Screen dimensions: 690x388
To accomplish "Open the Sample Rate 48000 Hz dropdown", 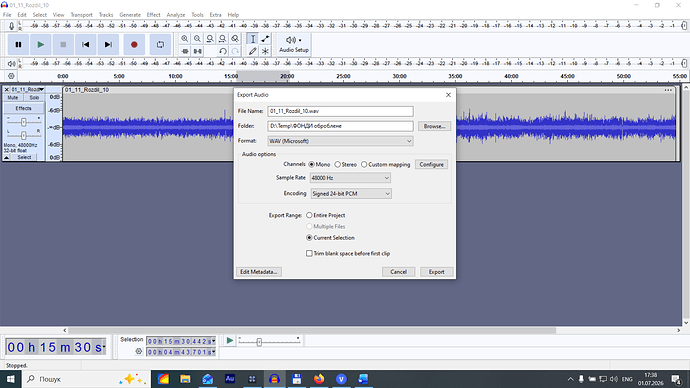I will 350,178.
